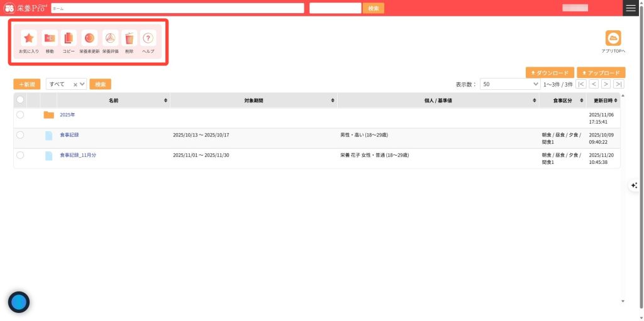Screen dimensions: 644x321
Task: Open the 栄養評価 icon
Action: coord(110,38)
